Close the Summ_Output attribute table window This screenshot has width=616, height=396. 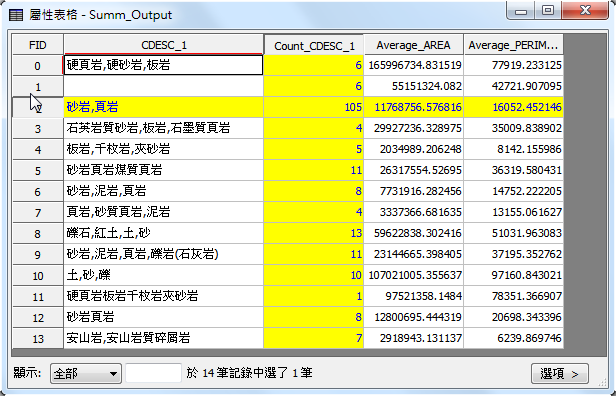coord(585,11)
